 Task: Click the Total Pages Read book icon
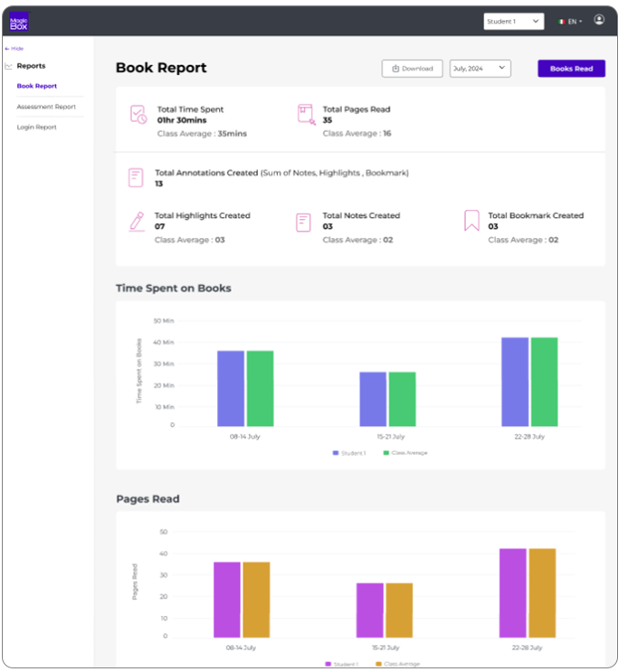[306, 115]
